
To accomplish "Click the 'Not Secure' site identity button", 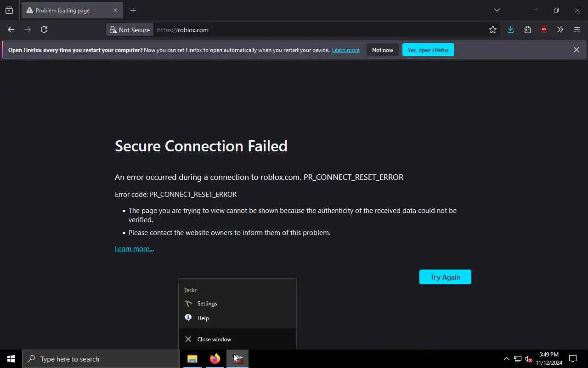I will click(x=130, y=29).
